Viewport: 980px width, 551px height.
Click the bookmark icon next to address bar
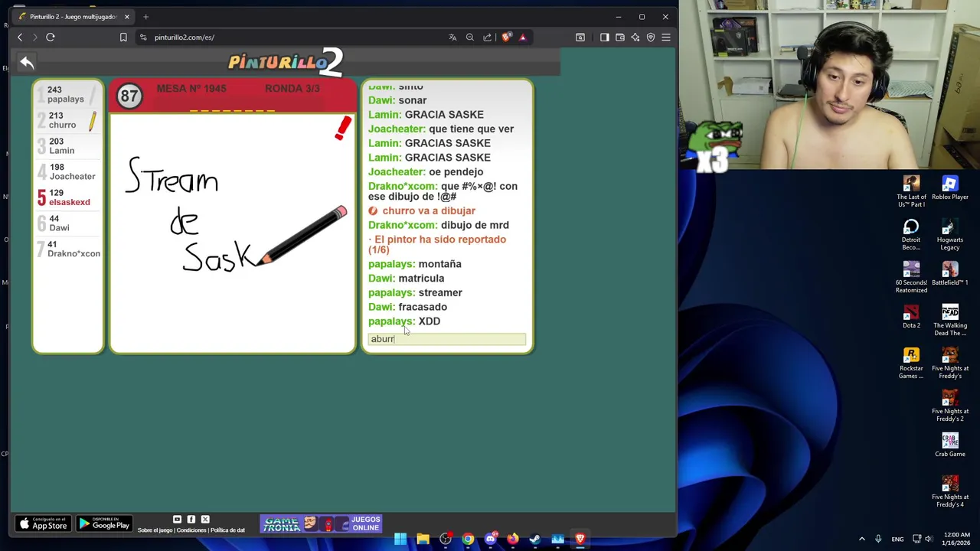[123, 37]
